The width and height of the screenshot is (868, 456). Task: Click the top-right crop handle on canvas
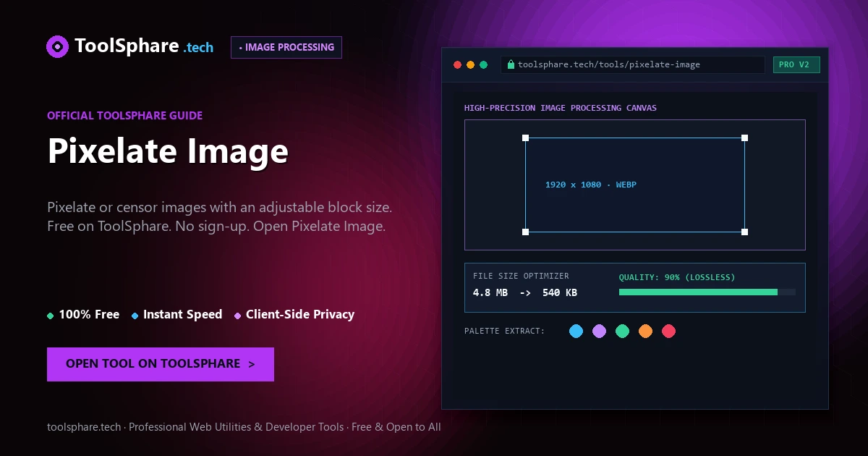745,138
